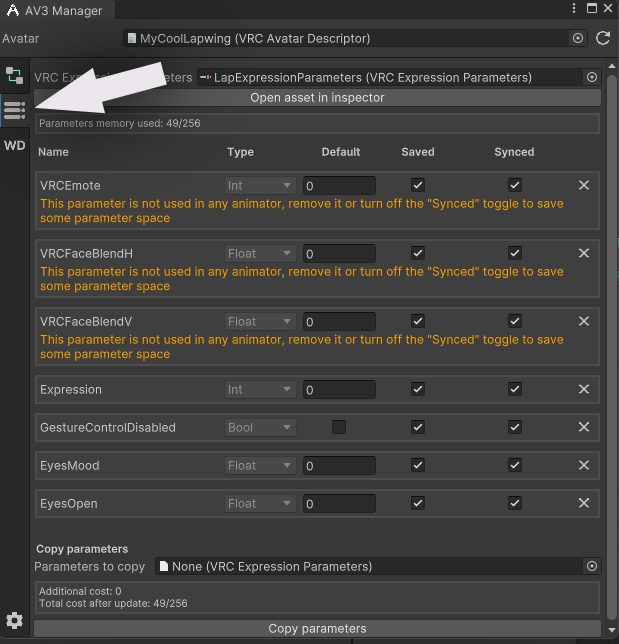
Task: Select the GestureControlDisabled parameter name
Action: pos(108,428)
